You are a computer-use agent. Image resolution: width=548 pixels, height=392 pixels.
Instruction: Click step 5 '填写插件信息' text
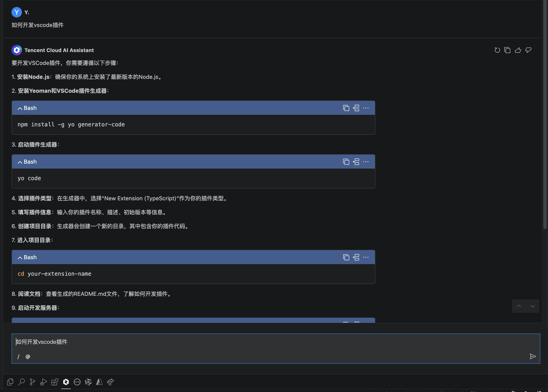point(35,212)
